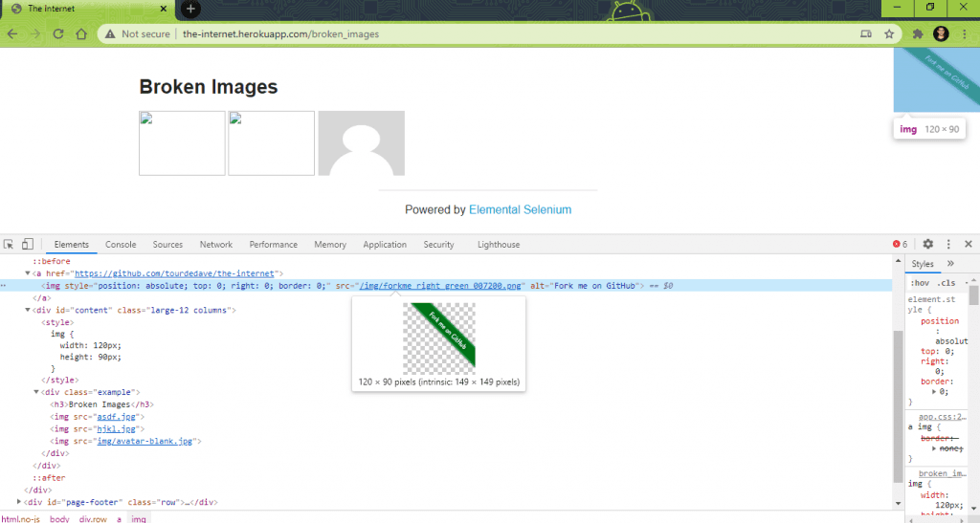
Task: Click the Not secure warning icon
Action: [110, 33]
